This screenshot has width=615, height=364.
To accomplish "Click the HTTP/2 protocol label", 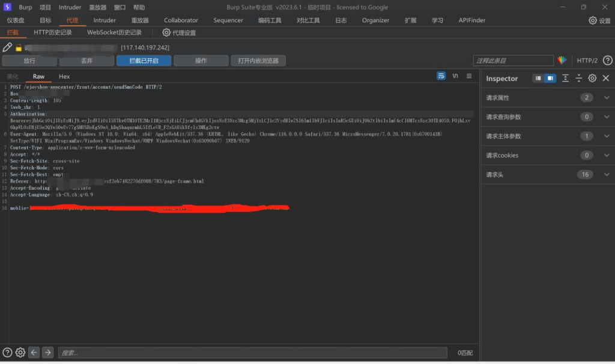I will pos(587,61).
